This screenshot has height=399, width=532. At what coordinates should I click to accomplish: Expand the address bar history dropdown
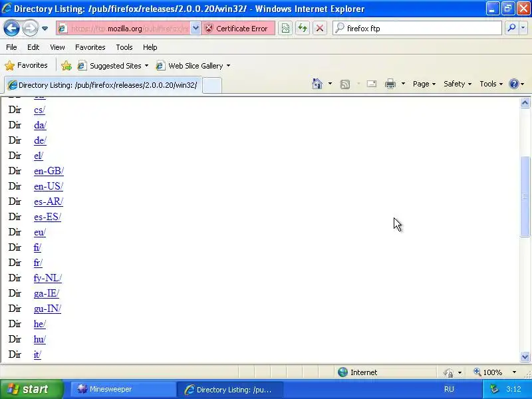point(196,29)
